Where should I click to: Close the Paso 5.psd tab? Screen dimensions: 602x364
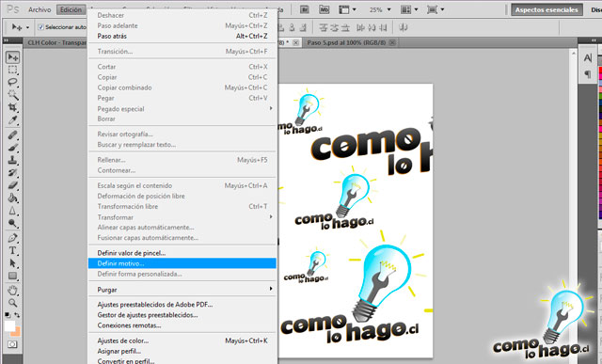(392, 42)
